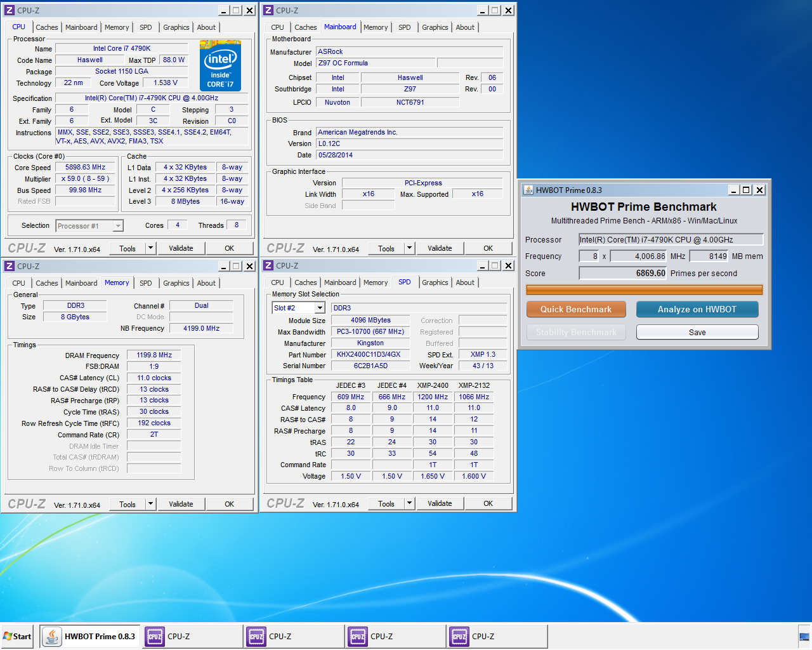Click the Processor name field in HWBOT Prime
The width and height of the screenshot is (812, 650).
tap(671, 239)
